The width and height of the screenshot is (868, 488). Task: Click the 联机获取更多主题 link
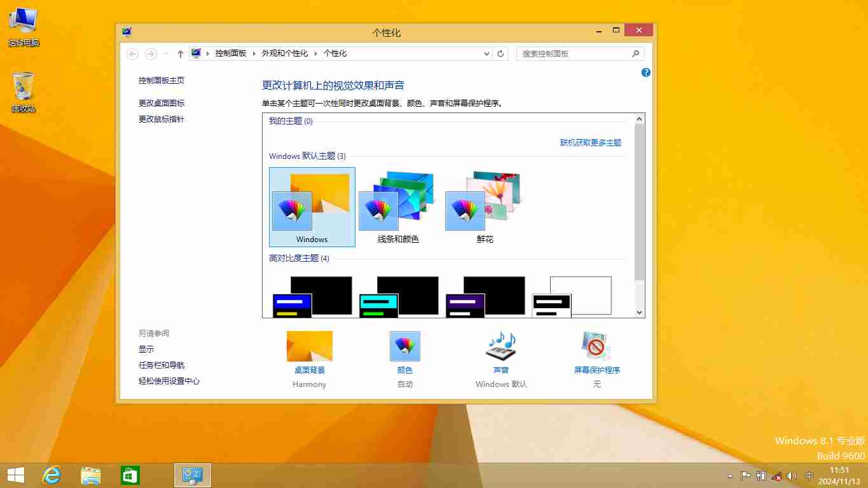point(590,143)
